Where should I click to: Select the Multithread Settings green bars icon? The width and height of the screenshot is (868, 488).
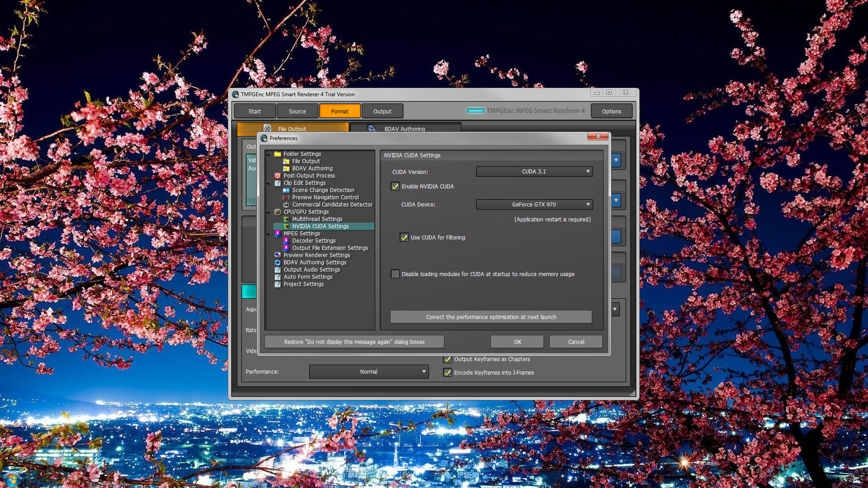286,219
